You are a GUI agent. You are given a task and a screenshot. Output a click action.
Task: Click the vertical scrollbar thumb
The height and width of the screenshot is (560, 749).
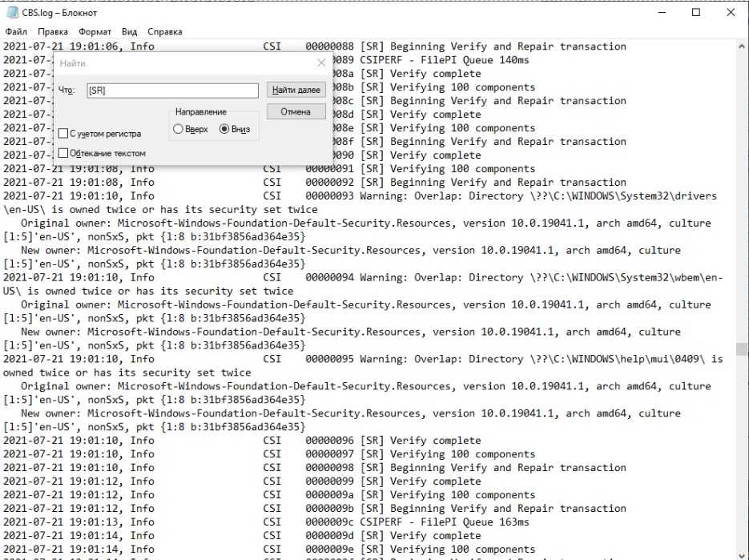click(x=742, y=348)
